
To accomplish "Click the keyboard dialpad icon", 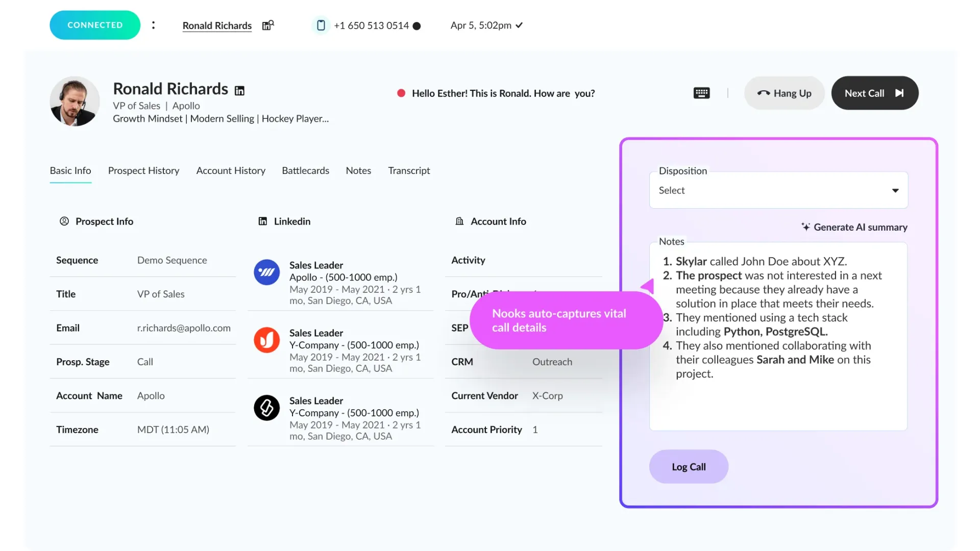I will pos(701,93).
